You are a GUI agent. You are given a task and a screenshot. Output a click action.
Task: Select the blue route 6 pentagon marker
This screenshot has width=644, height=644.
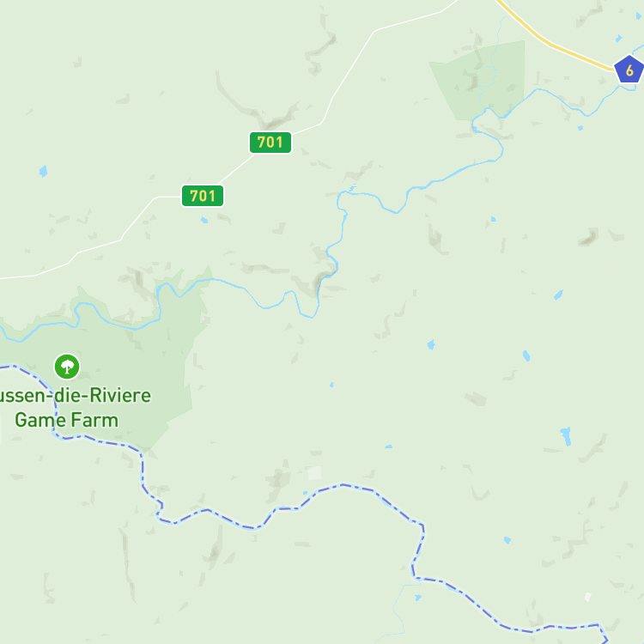(629, 70)
